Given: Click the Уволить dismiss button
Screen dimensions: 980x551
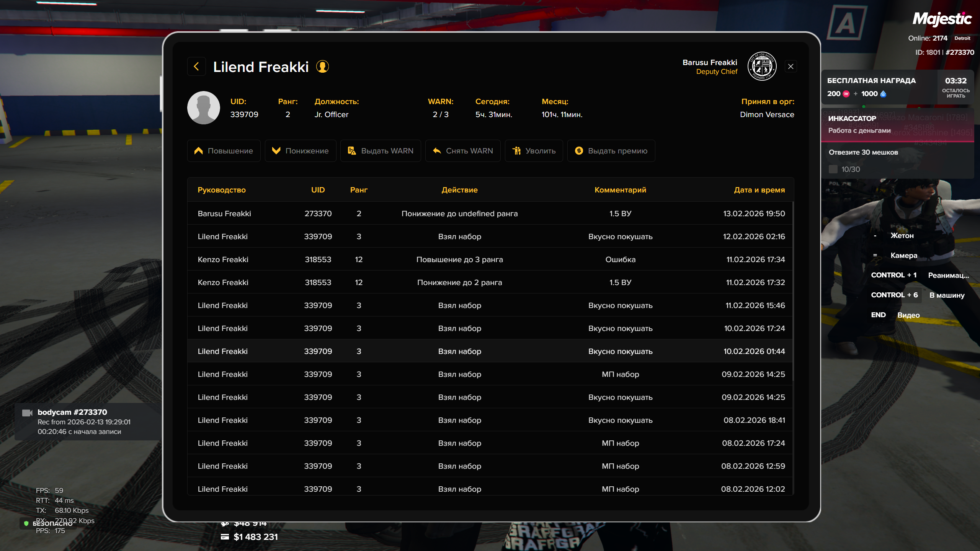Looking at the screenshot, I should 534,151.
